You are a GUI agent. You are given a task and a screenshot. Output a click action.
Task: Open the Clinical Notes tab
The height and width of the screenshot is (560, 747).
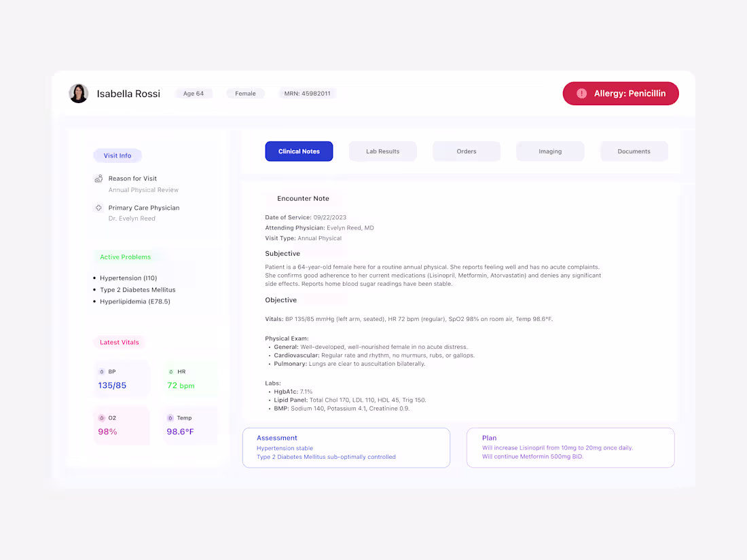point(299,151)
